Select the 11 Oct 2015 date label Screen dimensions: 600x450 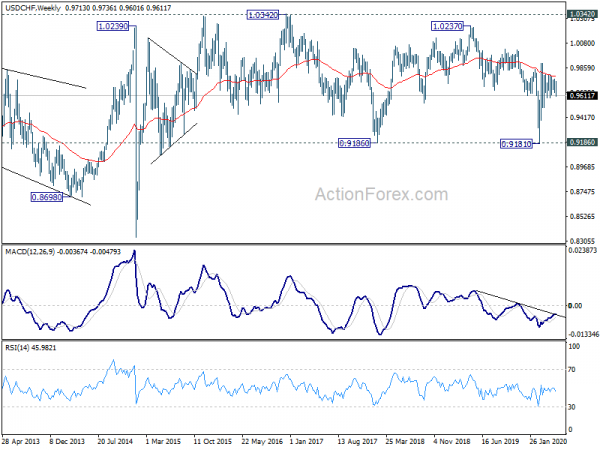point(212,441)
